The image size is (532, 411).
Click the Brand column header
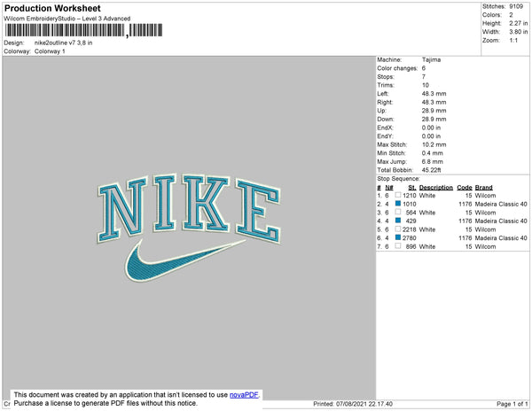(x=483, y=188)
